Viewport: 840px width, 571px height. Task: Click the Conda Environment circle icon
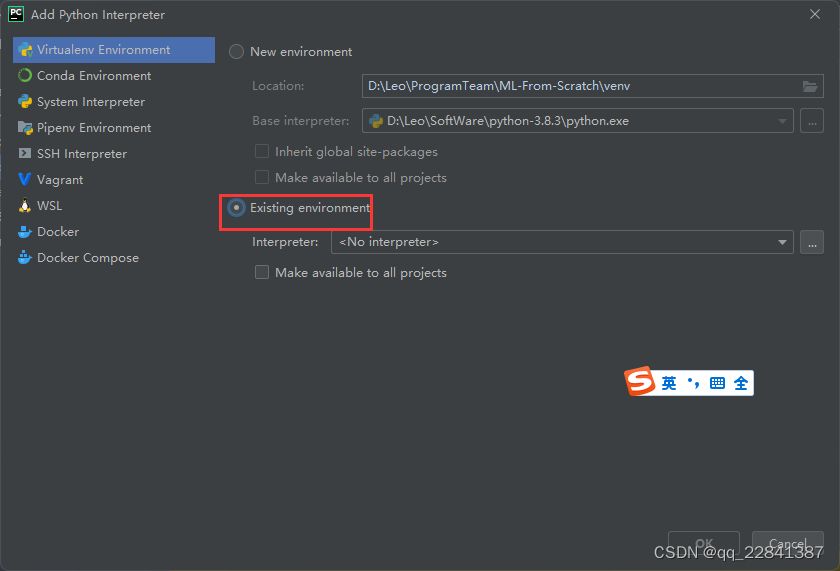coord(25,76)
